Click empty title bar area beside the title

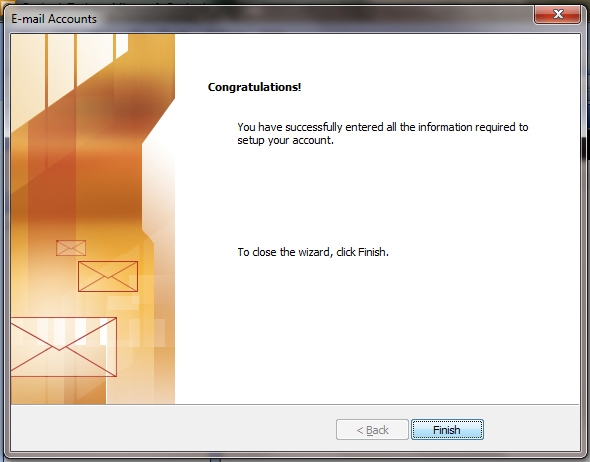(x=312, y=18)
